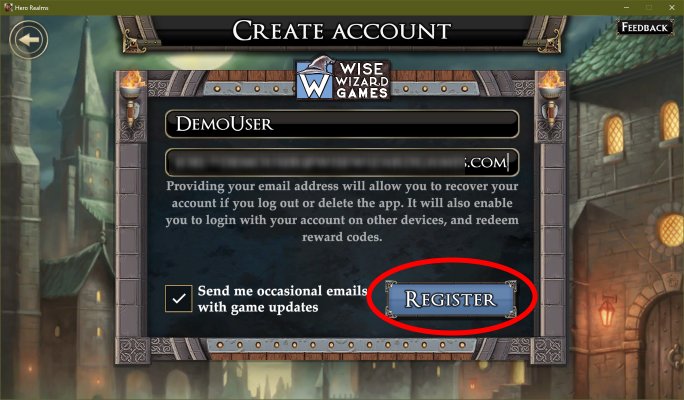Maximize the Hero Realms window
The width and height of the screenshot is (684, 400).
tap(649, 7)
